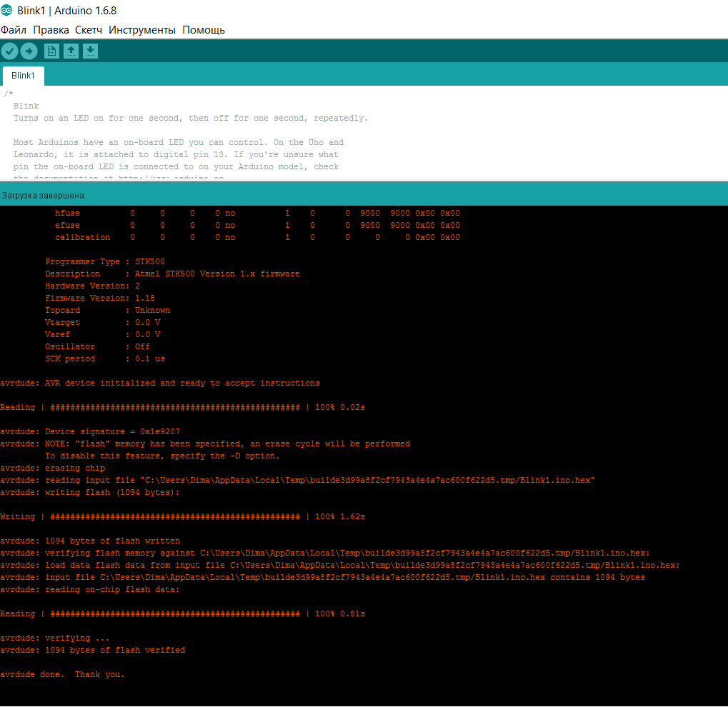This screenshot has height=707, width=728.
Task: Click the 'avrdude: verifying ...' line
Action: point(55,638)
